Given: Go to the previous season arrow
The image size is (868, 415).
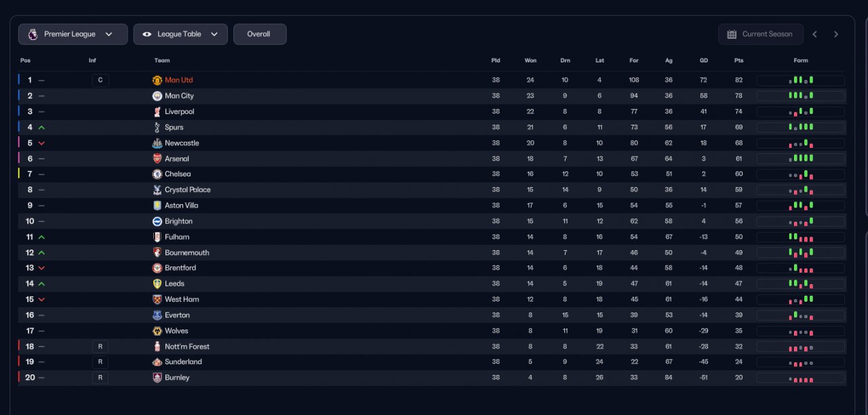Looking at the screenshot, I should click(x=815, y=35).
